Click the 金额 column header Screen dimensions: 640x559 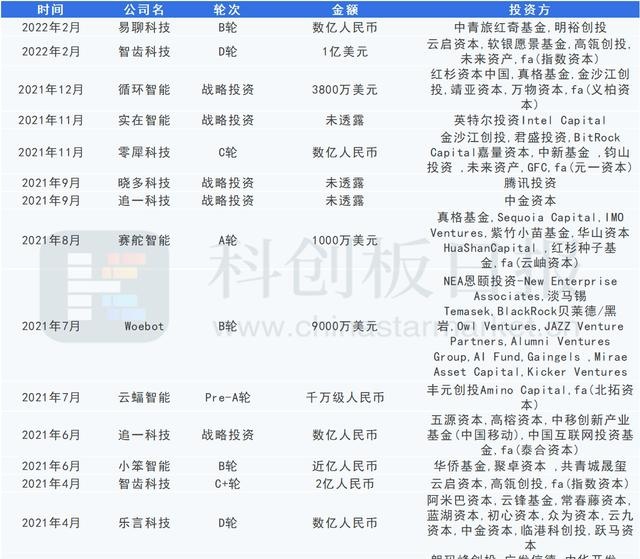tap(344, 9)
